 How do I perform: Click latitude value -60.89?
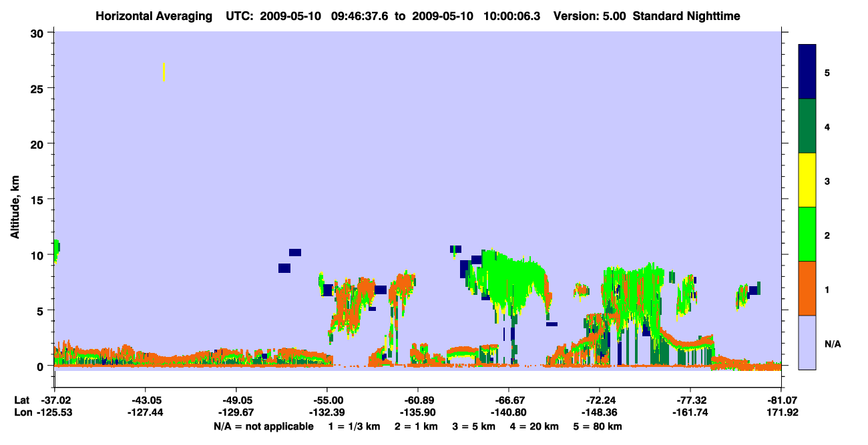point(417,400)
